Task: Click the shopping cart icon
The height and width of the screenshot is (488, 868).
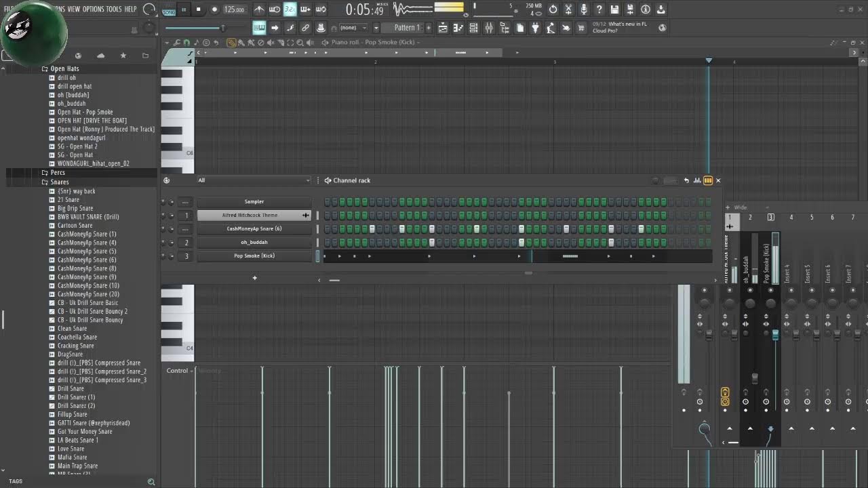Action: [581, 28]
